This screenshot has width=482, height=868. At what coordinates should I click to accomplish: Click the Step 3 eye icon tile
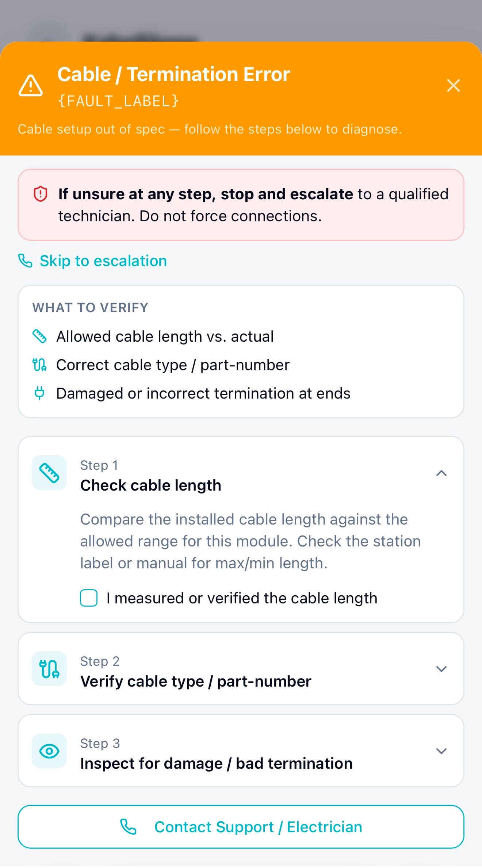click(49, 751)
